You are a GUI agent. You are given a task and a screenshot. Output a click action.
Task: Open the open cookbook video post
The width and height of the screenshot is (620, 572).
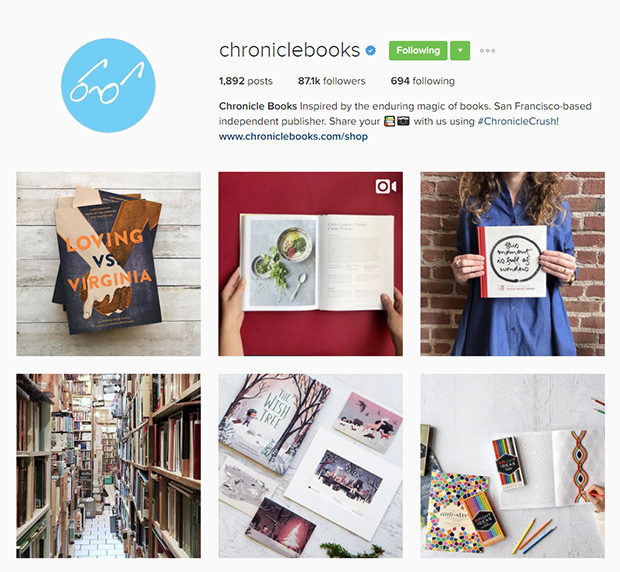pyautogui.click(x=310, y=264)
